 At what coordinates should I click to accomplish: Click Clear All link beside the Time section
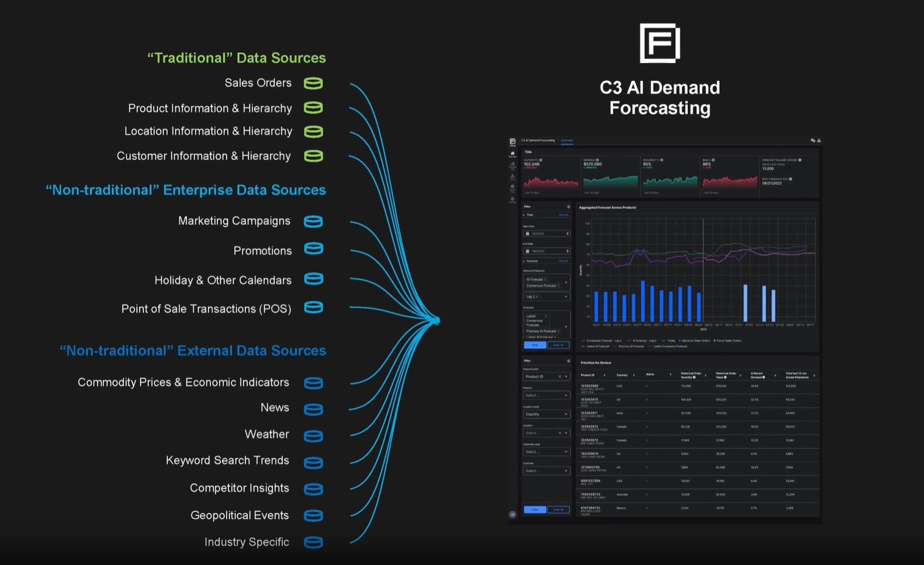click(x=563, y=215)
